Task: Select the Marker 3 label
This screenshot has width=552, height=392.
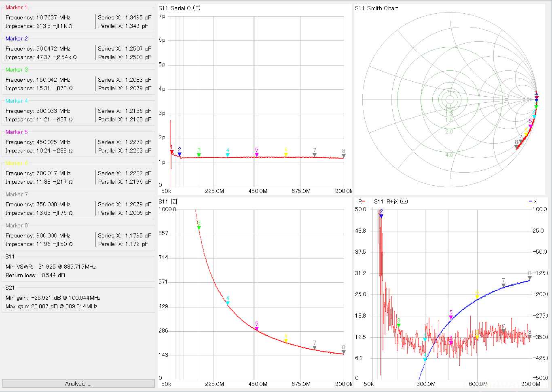Action: click(17, 70)
